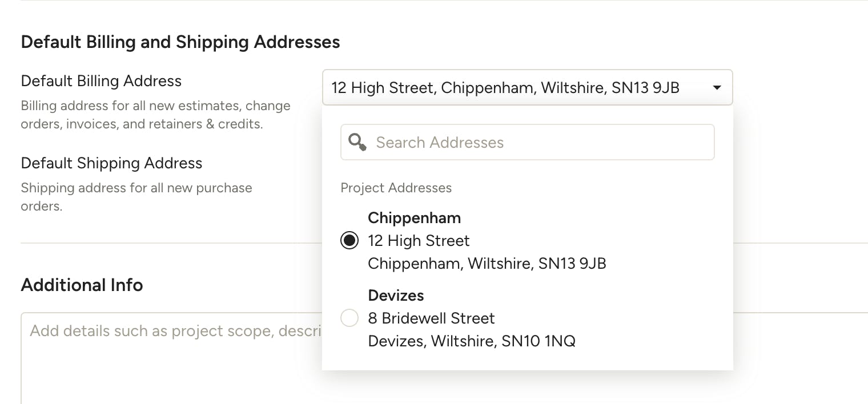Click the shipping address description text
868x404 pixels.
tap(136, 197)
